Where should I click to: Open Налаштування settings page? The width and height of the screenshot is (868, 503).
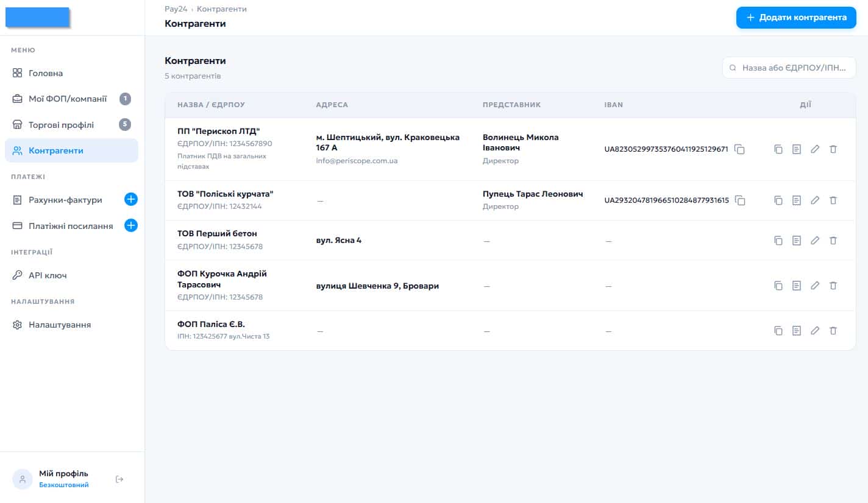[x=71, y=325]
